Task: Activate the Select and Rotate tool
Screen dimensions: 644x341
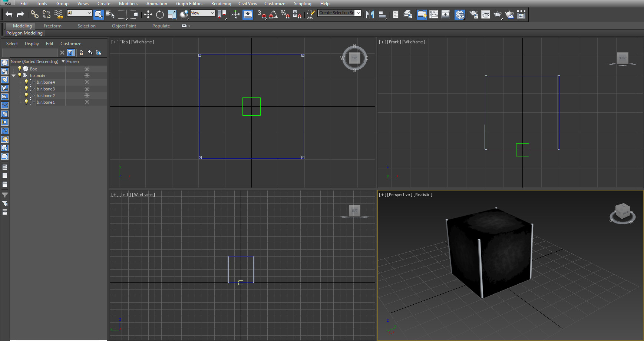Action: pyautogui.click(x=160, y=14)
